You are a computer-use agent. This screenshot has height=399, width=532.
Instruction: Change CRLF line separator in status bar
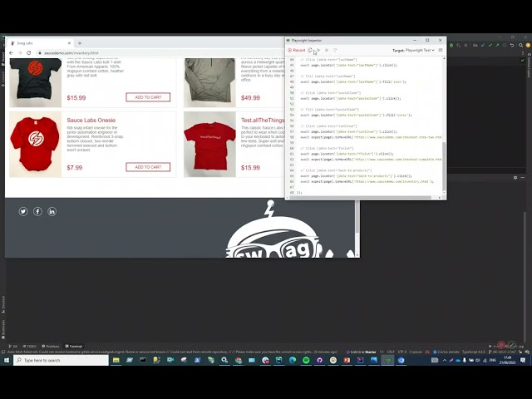click(x=391, y=352)
